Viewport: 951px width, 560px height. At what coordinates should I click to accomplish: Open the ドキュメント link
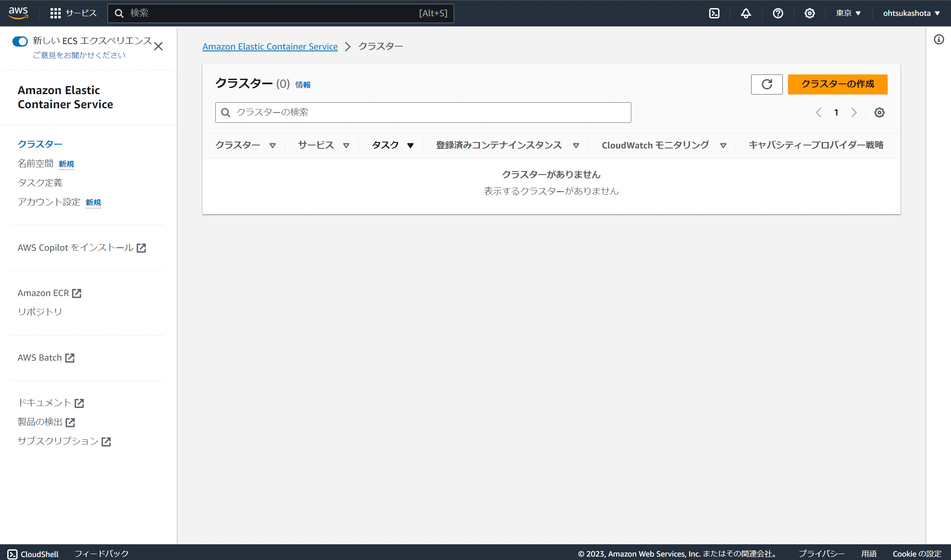pos(45,403)
